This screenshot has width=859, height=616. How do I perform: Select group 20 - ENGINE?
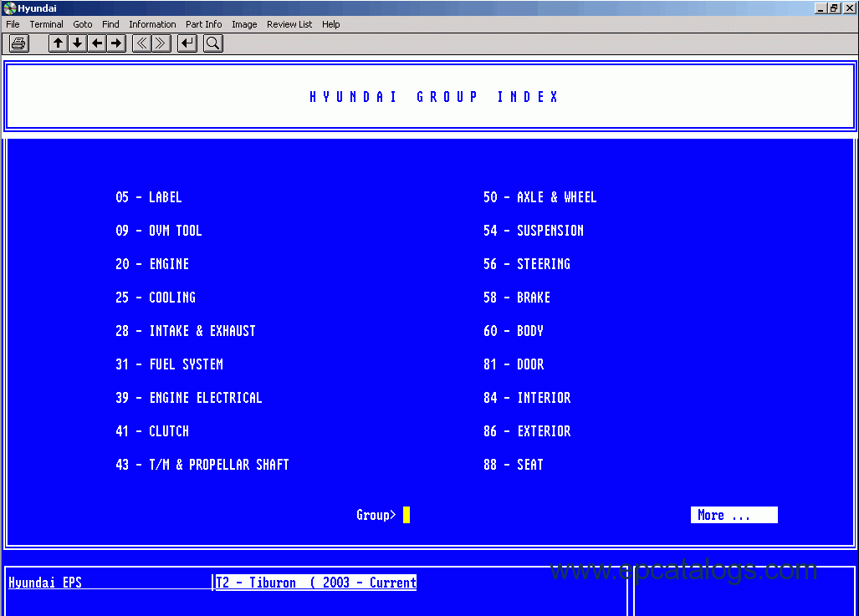point(152,264)
